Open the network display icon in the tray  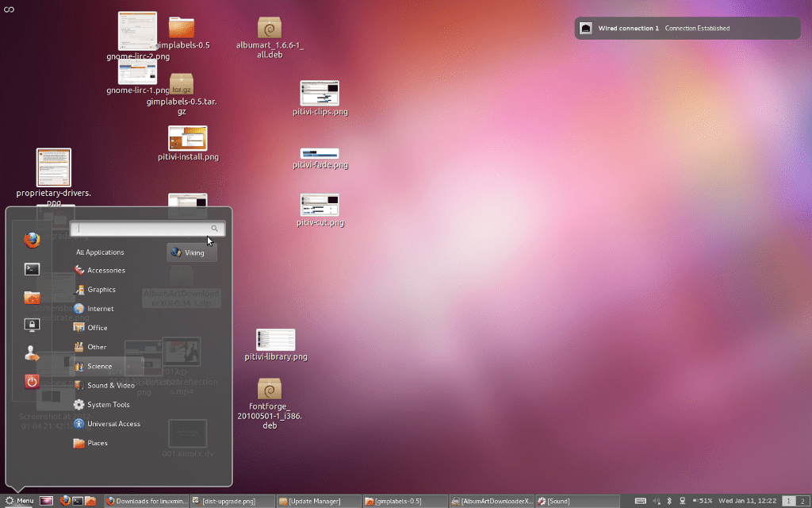pyautogui.click(x=682, y=500)
